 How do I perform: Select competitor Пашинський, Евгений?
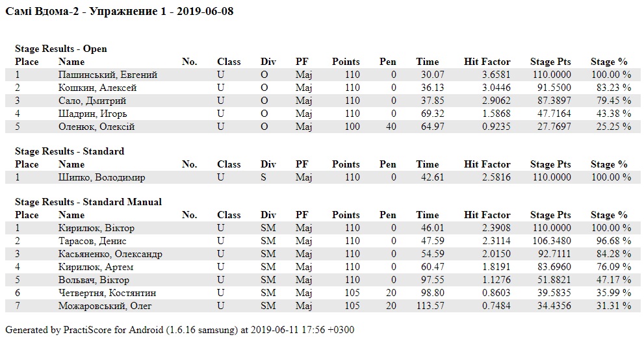pyautogui.click(x=107, y=75)
